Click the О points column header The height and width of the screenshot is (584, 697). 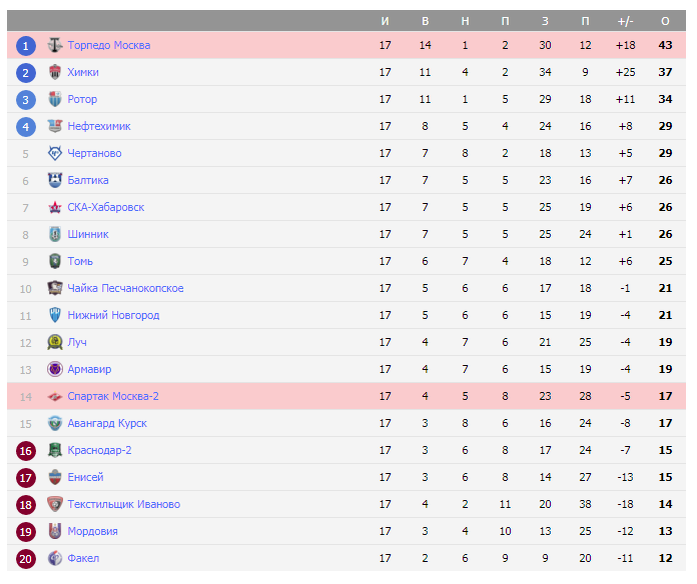pos(665,21)
